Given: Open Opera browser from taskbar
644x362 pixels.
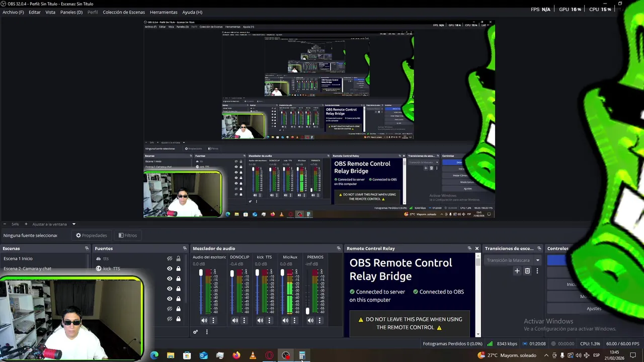Looking at the screenshot, I should click(269, 355).
